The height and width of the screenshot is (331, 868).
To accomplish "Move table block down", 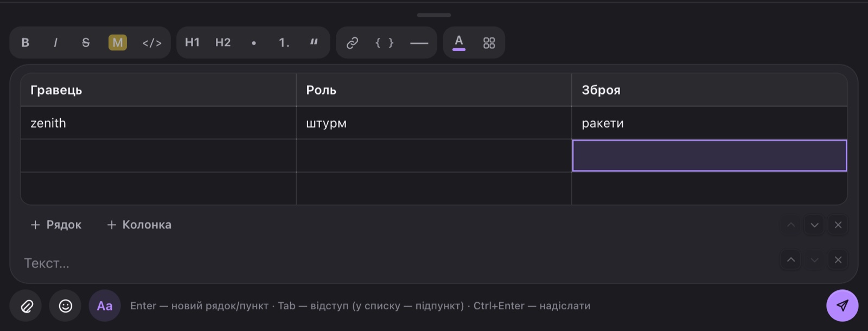I will [814, 225].
